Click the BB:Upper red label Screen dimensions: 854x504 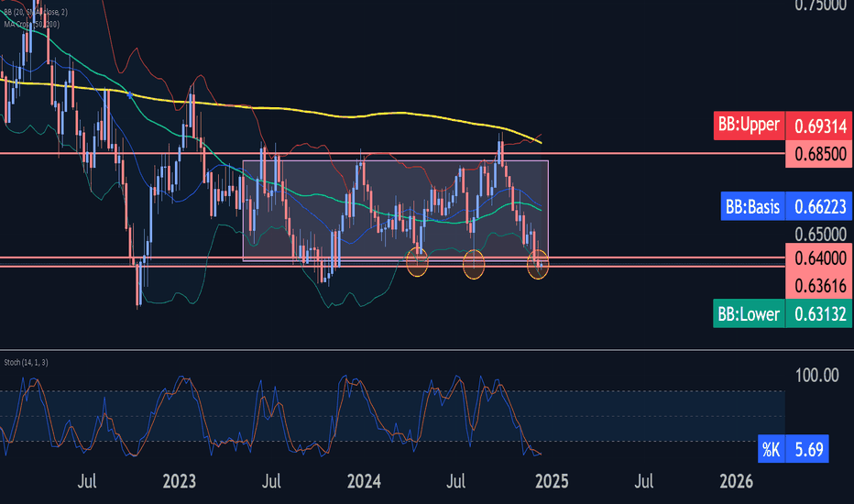(749, 126)
